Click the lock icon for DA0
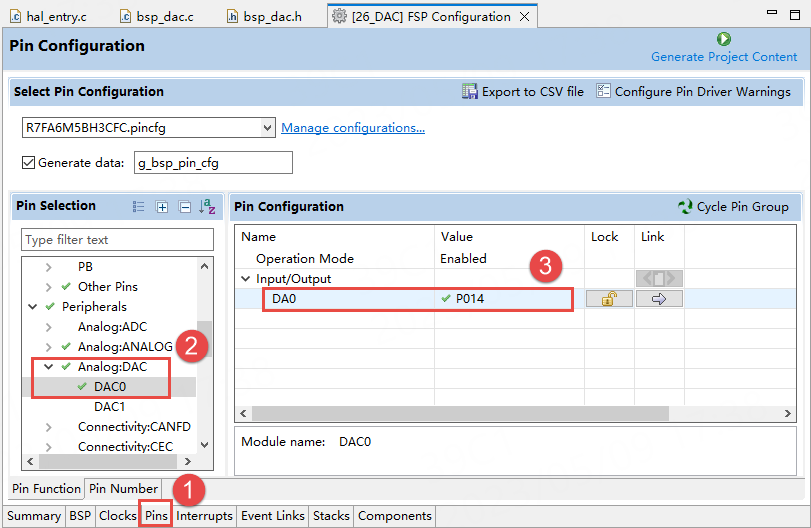 (608, 299)
